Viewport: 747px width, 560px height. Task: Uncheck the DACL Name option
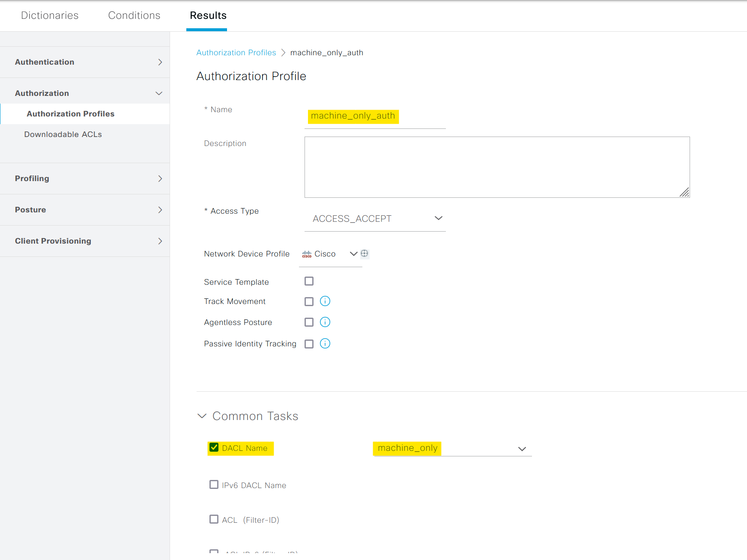[214, 447]
